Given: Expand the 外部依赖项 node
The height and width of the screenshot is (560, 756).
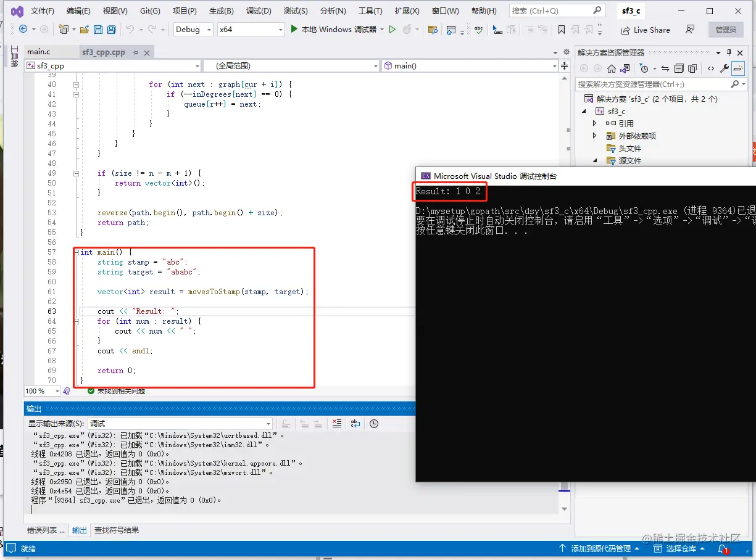Looking at the screenshot, I should coord(595,136).
